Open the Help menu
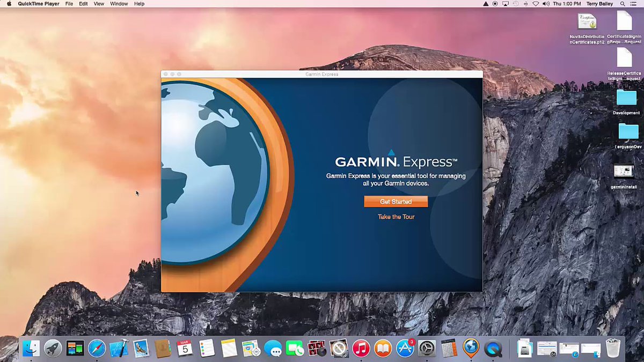 (x=139, y=4)
